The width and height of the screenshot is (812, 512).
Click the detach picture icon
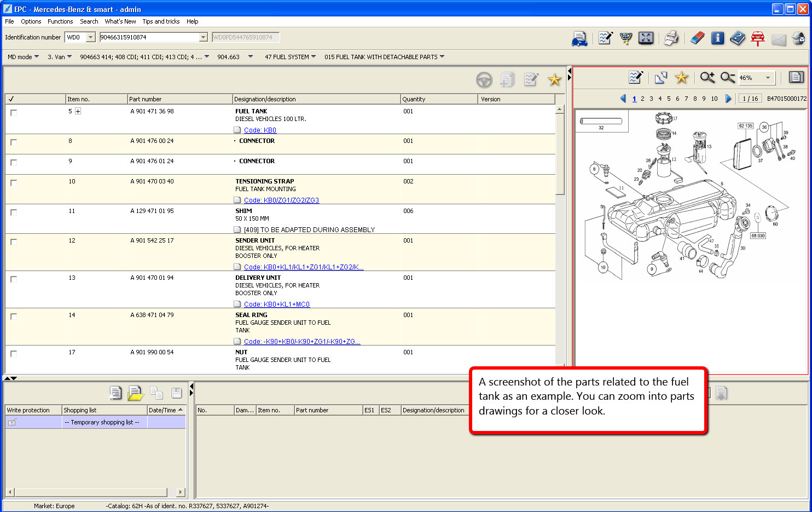point(660,78)
